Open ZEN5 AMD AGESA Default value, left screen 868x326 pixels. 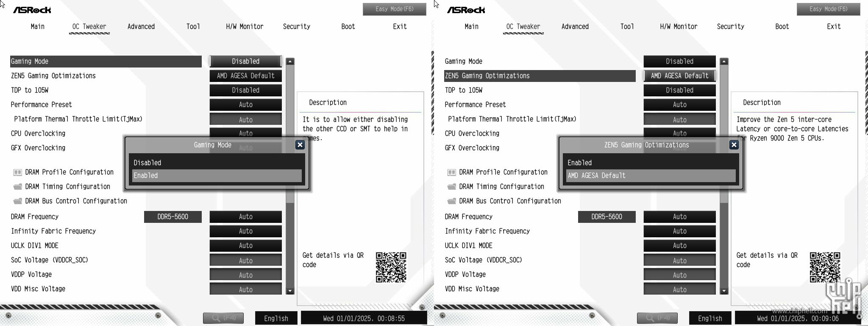(246, 76)
